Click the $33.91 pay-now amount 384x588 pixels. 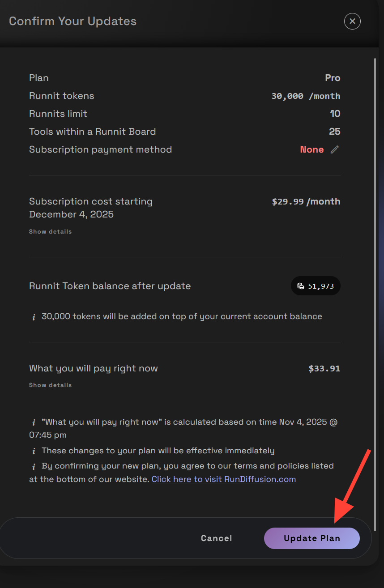tap(324, 369)
